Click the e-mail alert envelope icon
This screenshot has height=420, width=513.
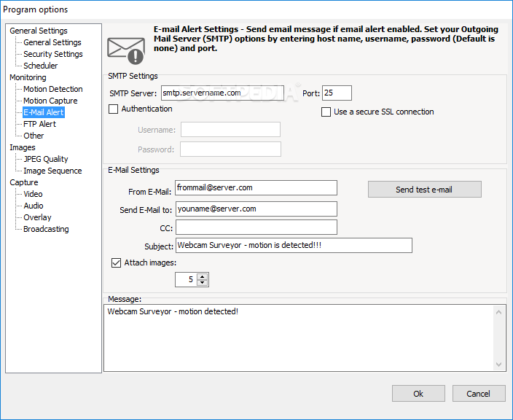pos(126,51)
